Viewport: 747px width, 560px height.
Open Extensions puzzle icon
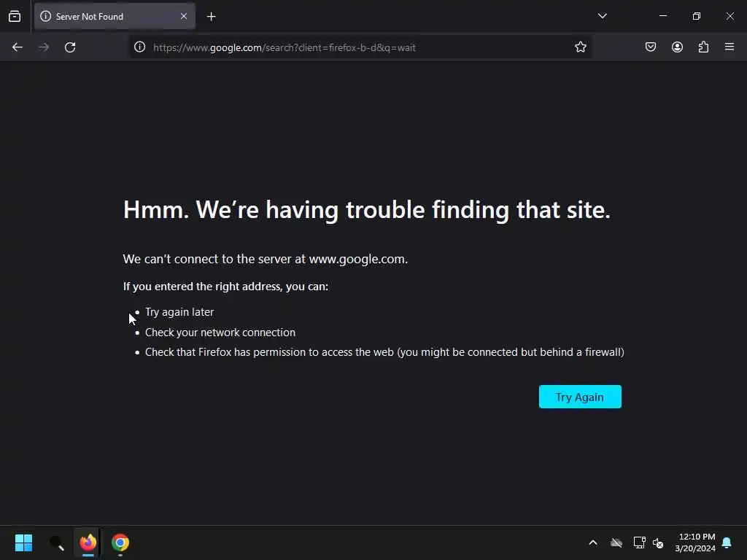pyautogui.click(x=703, y=47)
